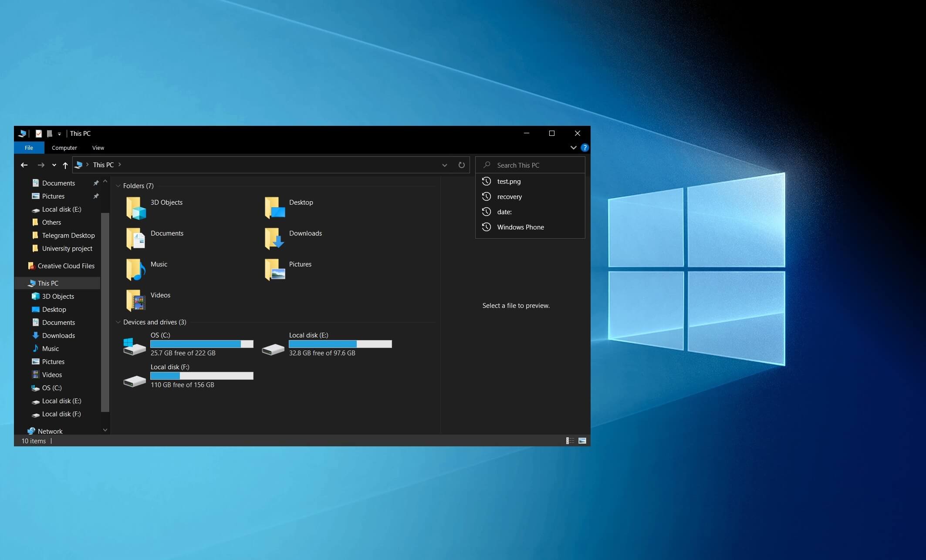
Task: Click recent search item 'Windows Phone'
Action: pyautogui.click(x=520, y=227)
